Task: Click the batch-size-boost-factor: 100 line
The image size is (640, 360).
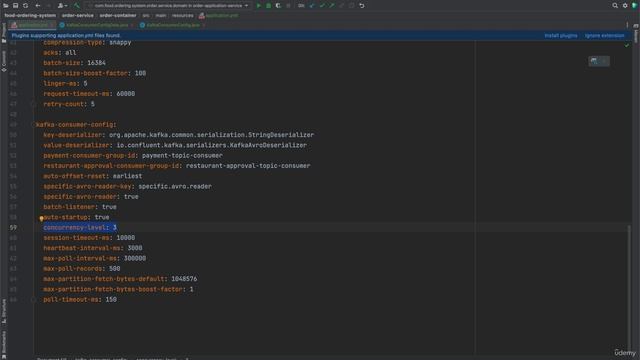Action: pos(94,73)
